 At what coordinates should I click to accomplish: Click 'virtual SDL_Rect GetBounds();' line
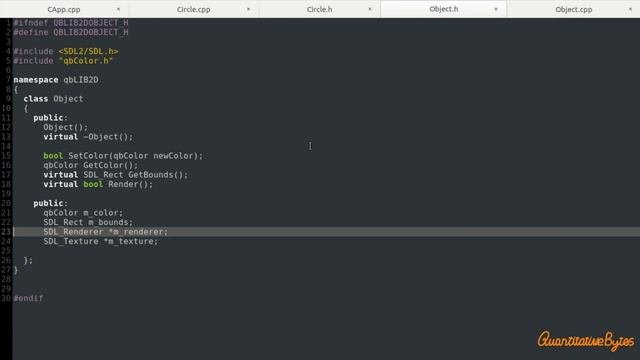click(x=116, y=175)
